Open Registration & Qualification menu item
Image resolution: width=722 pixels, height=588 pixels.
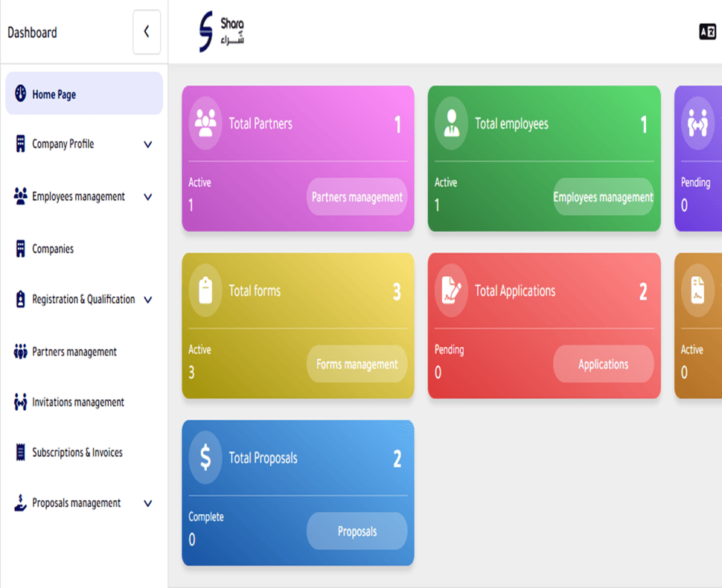84,299
